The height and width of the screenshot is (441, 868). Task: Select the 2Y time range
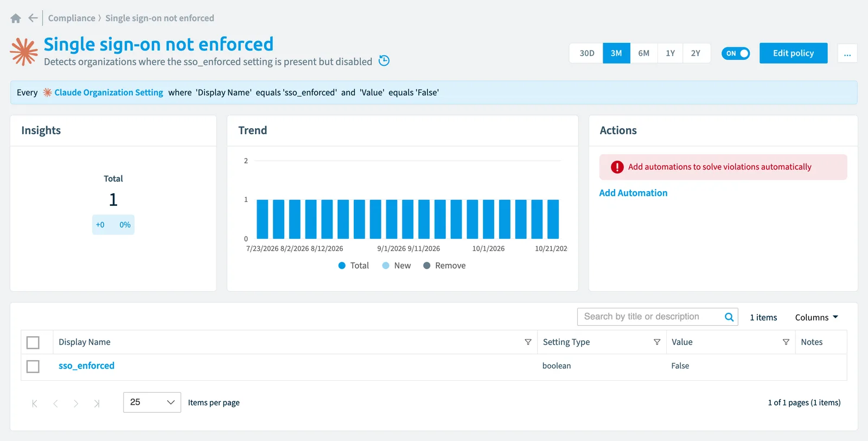(696, 53)
